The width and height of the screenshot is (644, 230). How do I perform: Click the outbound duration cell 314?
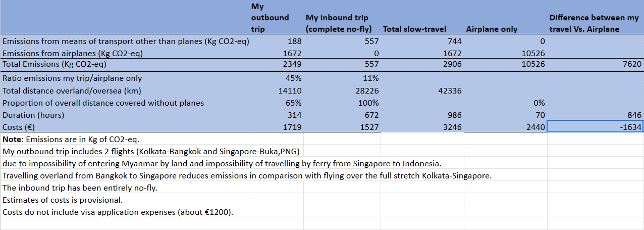click(x=289, y=115)
